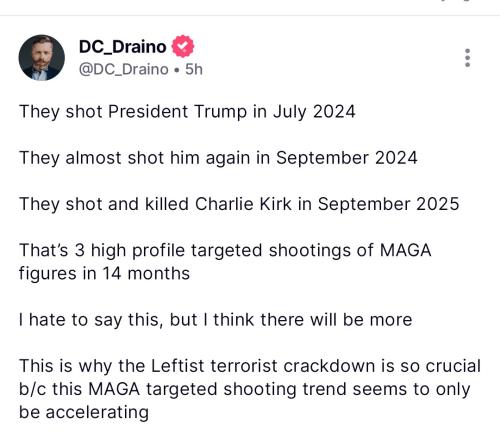This screenshot has width=500, height=444.
Task: Click the line about July 2024
Action: coord(187,112)
